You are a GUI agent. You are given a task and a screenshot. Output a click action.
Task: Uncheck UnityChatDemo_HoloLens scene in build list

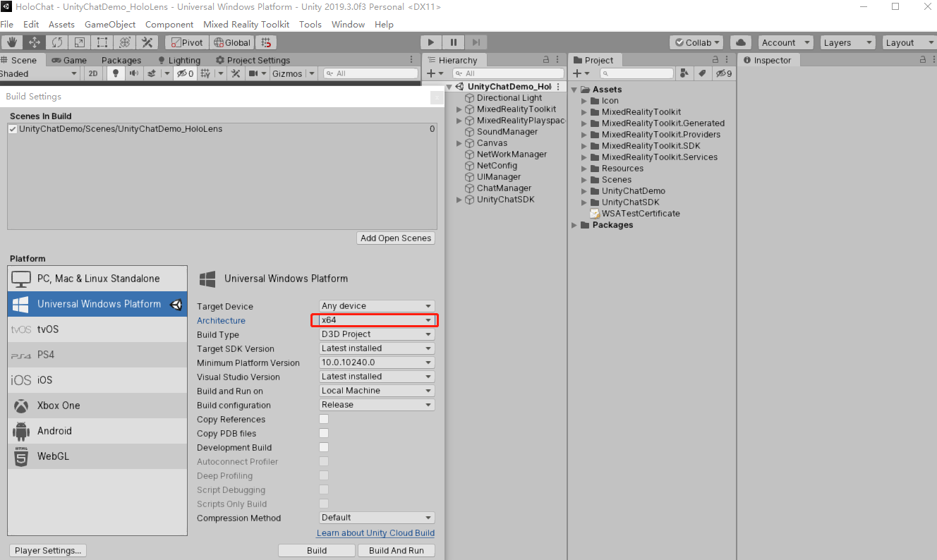tap(13, 129)
